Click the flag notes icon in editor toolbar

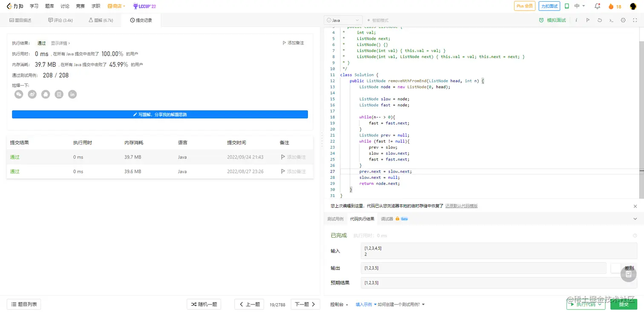click(x=588, y=20)
